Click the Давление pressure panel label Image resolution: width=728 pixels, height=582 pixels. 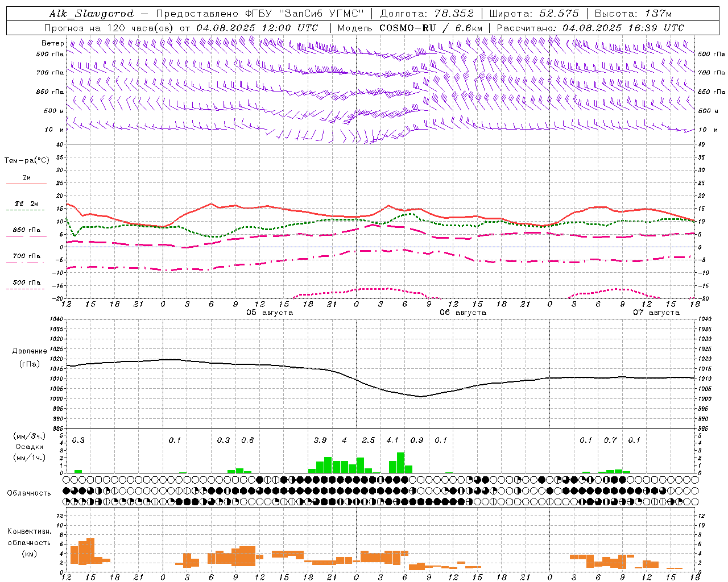click(30, 351)
